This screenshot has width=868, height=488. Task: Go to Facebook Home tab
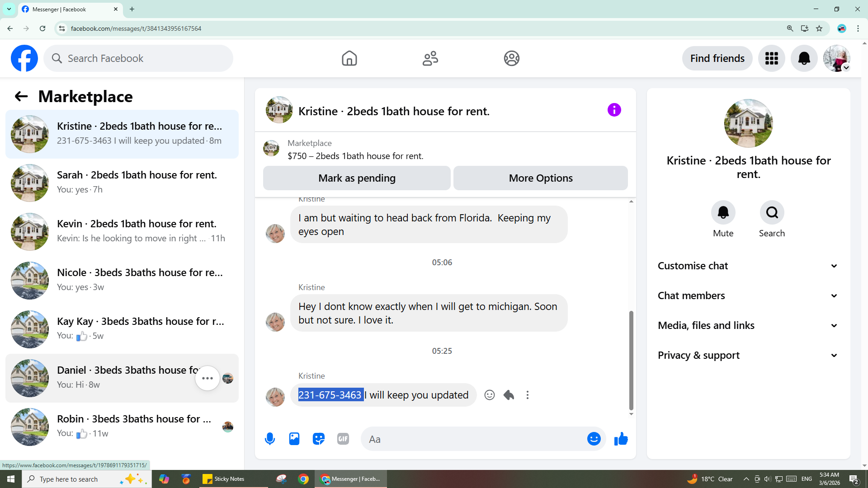coord(349,58)
